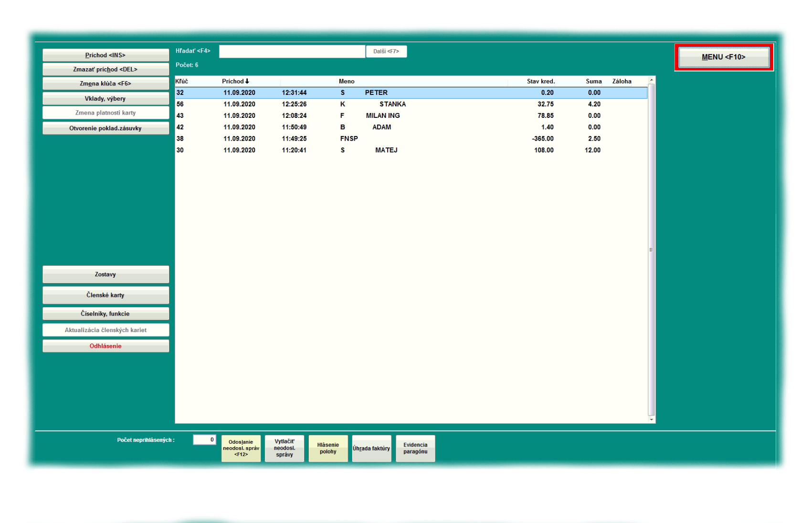
Task: Select row 38 FNSP
Action: 411,139
